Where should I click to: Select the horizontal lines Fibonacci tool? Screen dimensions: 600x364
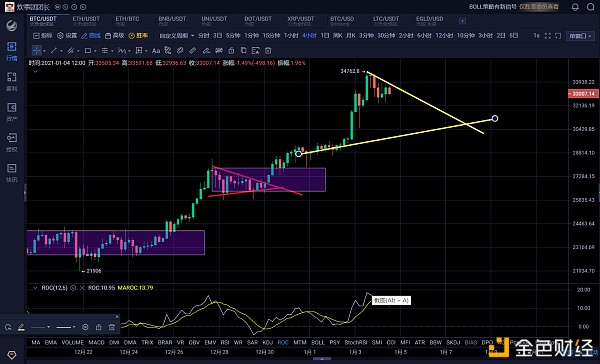(104, 51)
